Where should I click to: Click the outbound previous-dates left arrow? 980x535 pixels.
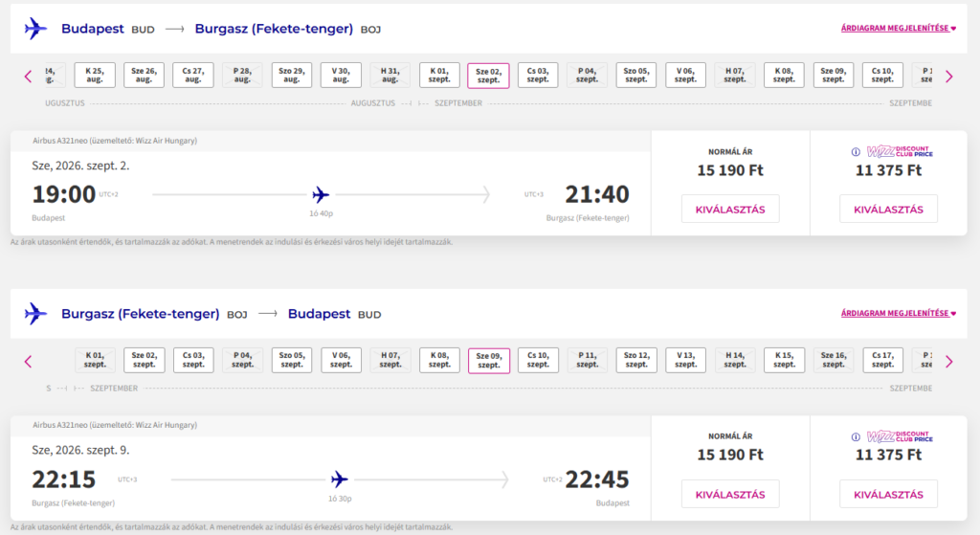pos(28,77)
